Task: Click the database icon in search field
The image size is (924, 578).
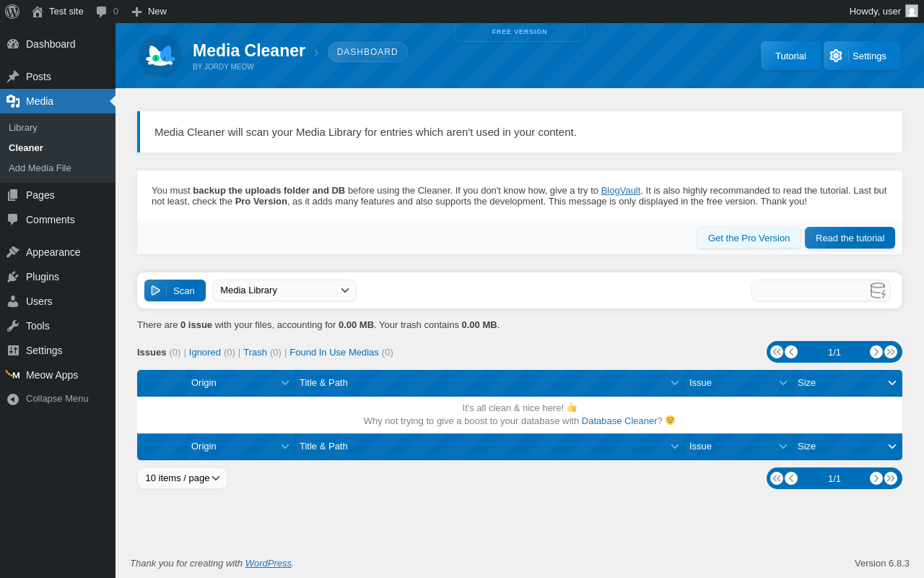Action: point(878,290)
